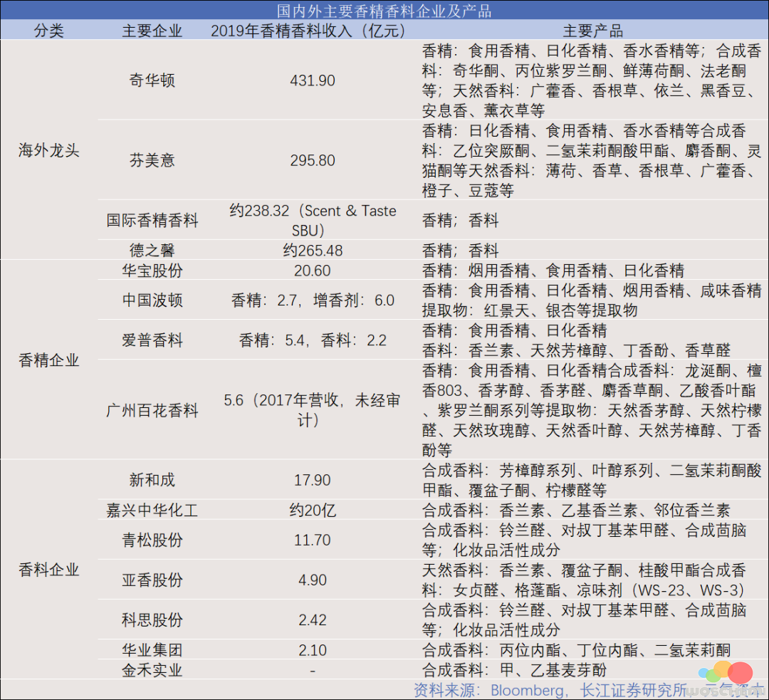Select the 青松股份 company cell
769x700 pixels.
pyautogui.click(x=152, y=540)
